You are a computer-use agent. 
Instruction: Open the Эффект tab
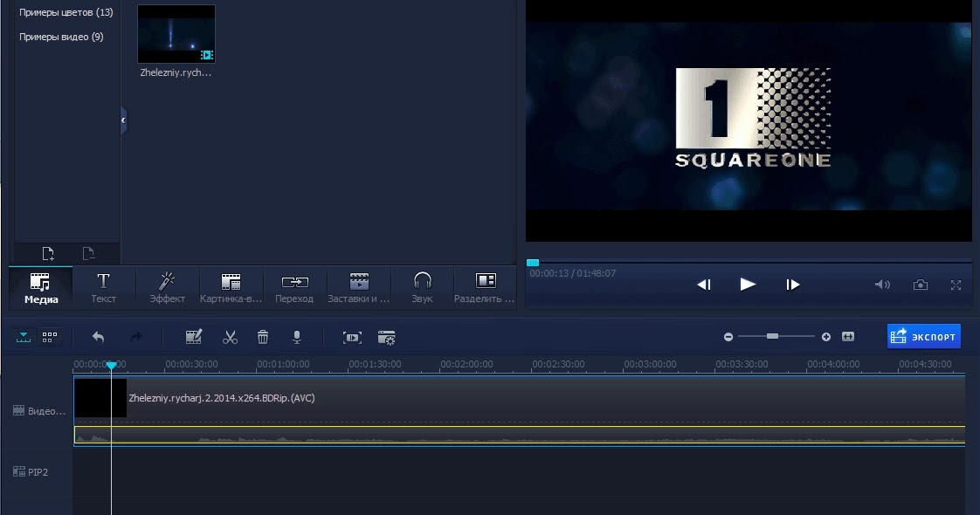(x=167, y=288)
